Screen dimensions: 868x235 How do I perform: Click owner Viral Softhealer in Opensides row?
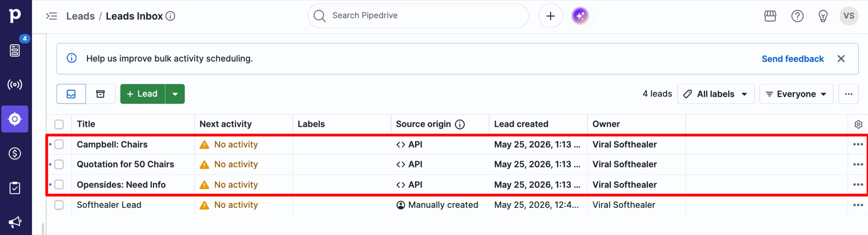[x=625, y=184]
